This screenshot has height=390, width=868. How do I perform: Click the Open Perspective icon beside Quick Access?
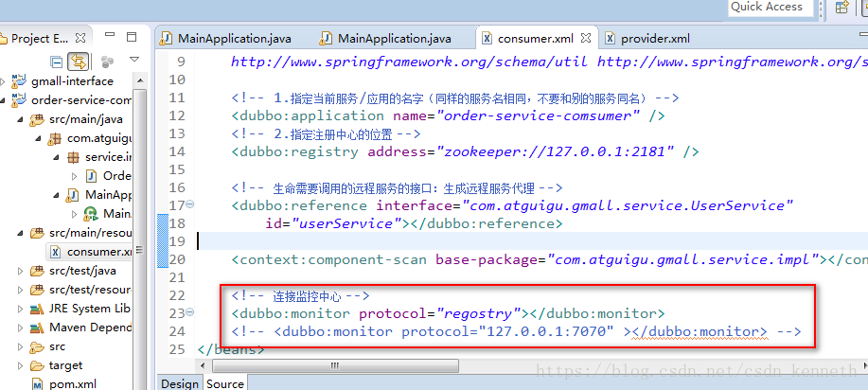(842, 8)
